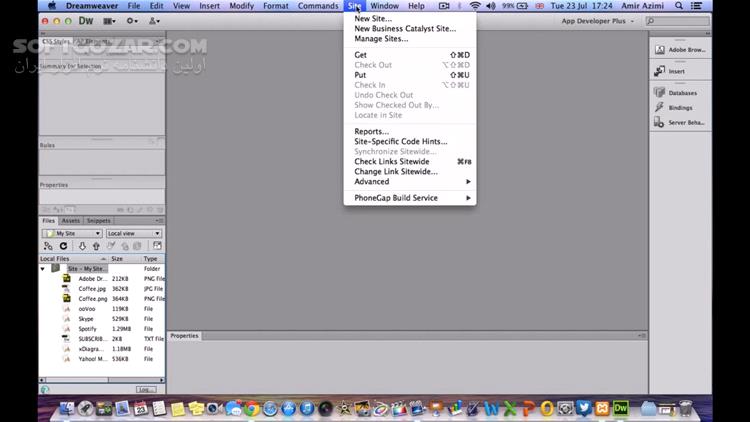Sort by Size column header
750x422 pixels.
coord(124,259)
